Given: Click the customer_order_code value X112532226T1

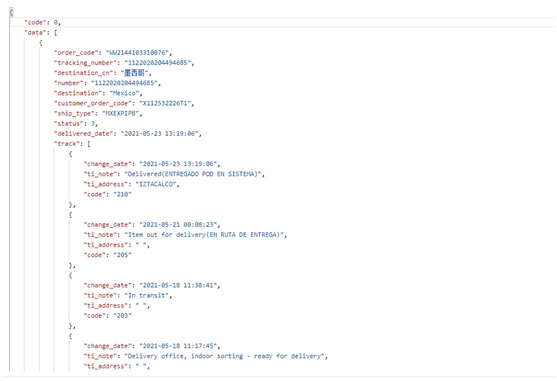Looking at the screenshot, I should (166, 103).
